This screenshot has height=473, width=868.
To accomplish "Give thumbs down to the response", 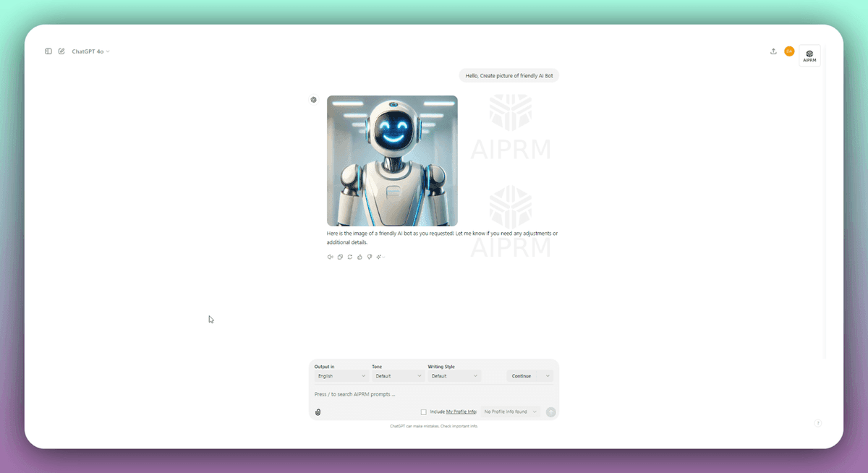I will point(370,257).
